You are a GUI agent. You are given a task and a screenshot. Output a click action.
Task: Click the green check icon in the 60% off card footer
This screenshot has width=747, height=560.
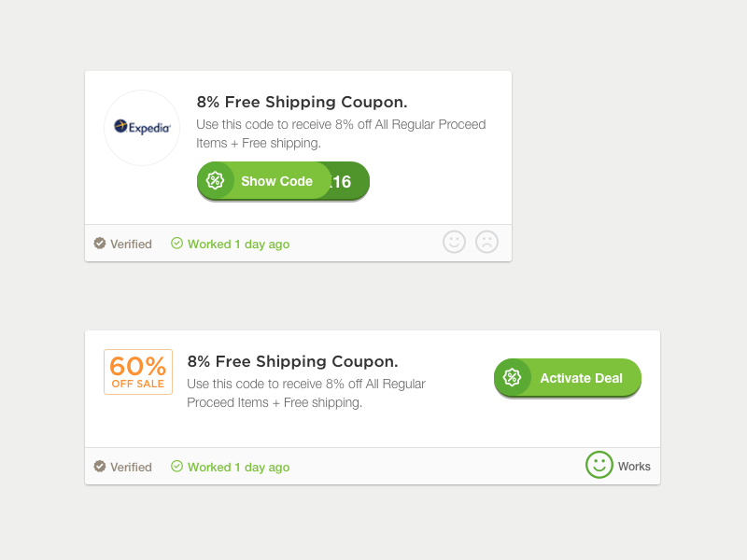coord(177,467)
